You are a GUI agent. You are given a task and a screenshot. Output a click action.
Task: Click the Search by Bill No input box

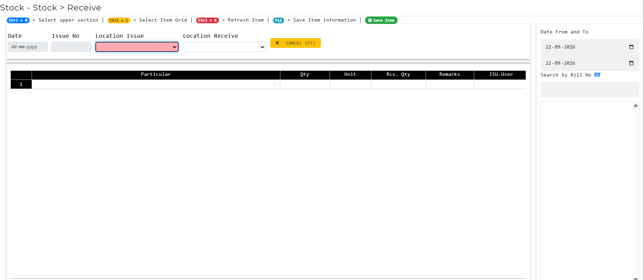590,89
